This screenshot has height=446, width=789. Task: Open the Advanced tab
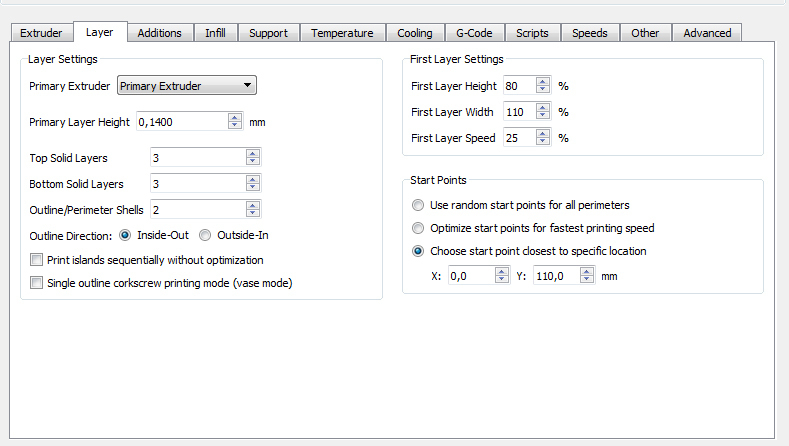point(707,33)
